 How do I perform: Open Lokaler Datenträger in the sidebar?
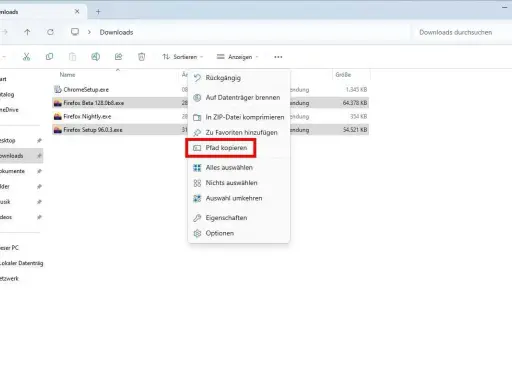click(21, 263)
